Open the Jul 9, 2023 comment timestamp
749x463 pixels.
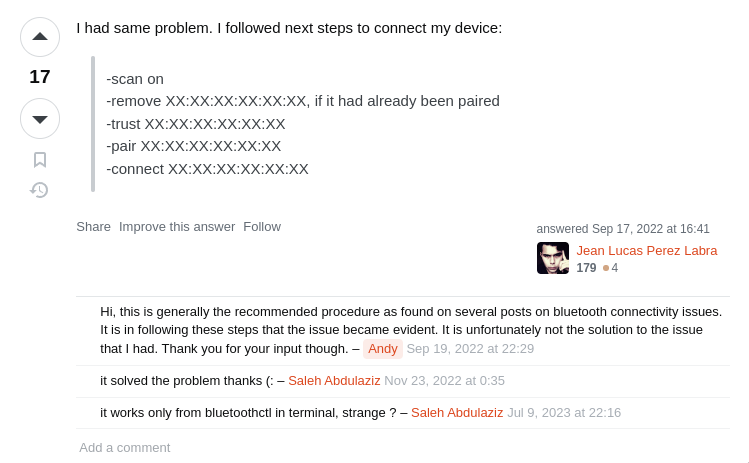pyautogui.click(x=564, y=413)
